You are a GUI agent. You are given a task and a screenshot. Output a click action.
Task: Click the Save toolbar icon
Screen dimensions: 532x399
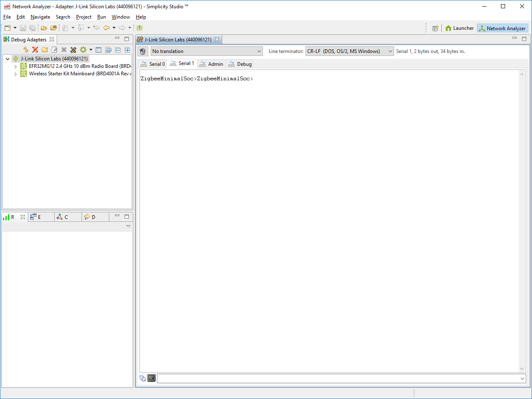tap(23, 28)
